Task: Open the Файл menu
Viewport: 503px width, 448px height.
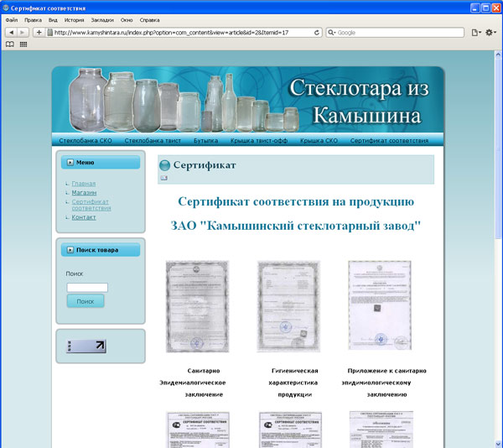Action: tap(12, 20)
